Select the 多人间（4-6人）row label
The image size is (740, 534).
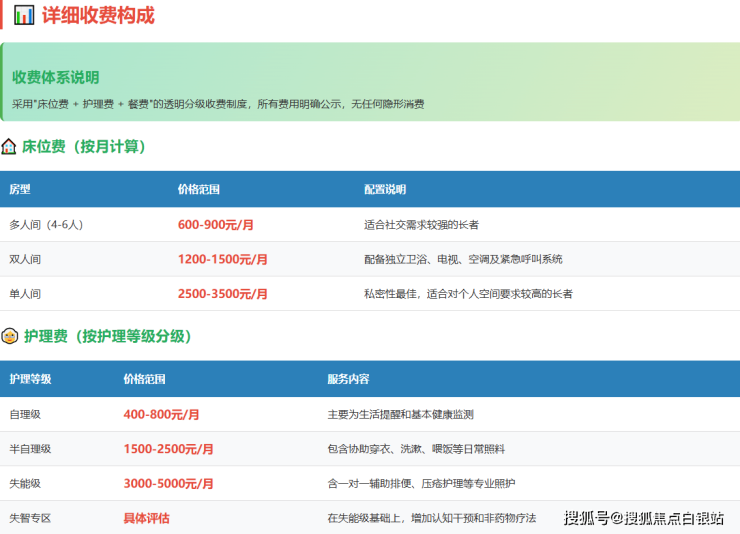tap(46, 225)
